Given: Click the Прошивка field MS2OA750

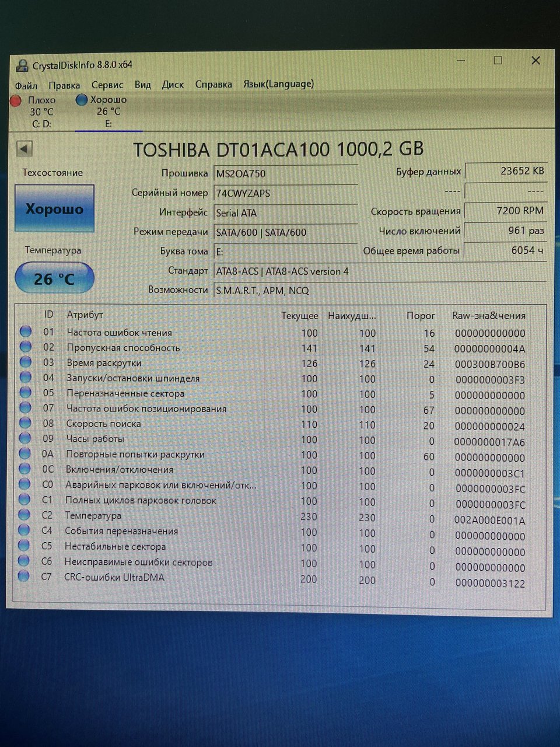Looking at the screenshot, I should (x=286, y=173).
